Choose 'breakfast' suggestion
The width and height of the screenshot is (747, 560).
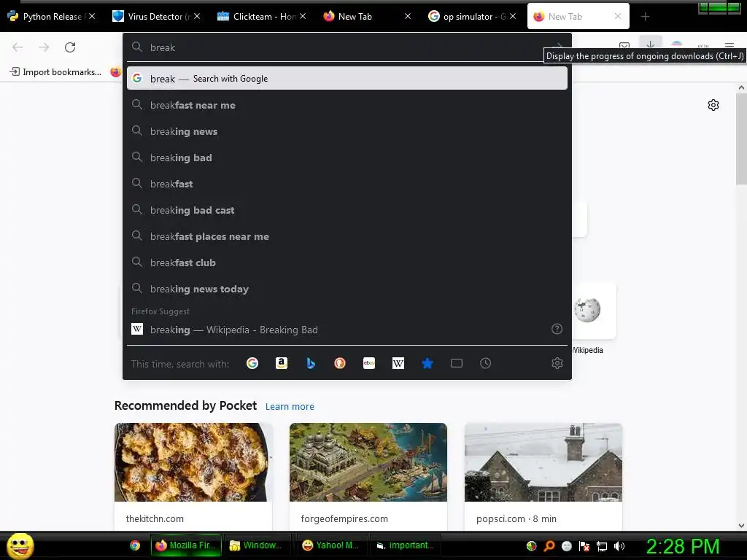click(x=347, y=183)
